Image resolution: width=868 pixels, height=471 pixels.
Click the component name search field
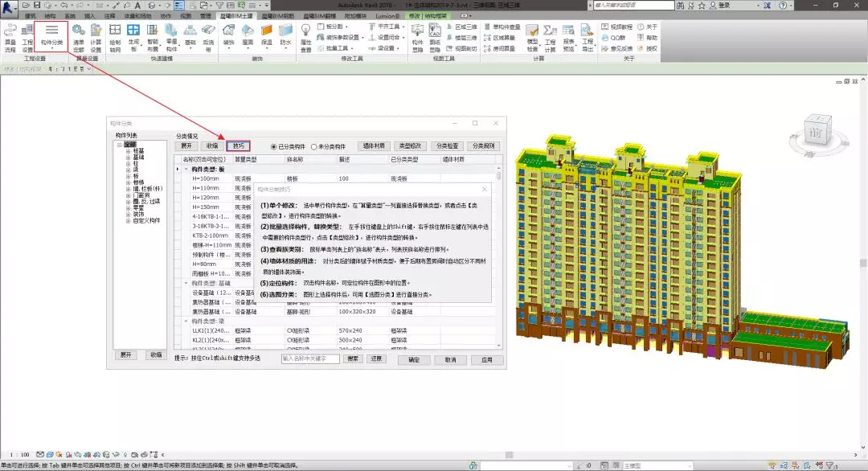click(x=309, y=359)
